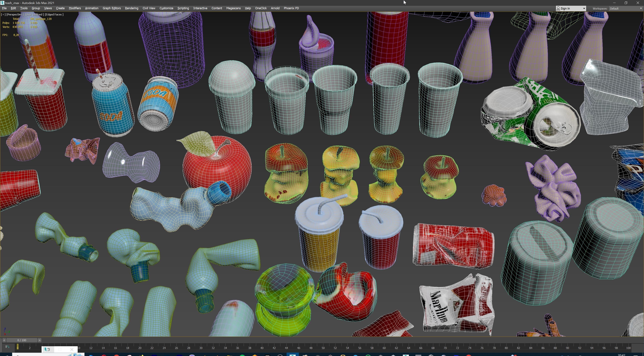Select the dome-lid plastic cup
644x356 pixels.
(232, 97)
